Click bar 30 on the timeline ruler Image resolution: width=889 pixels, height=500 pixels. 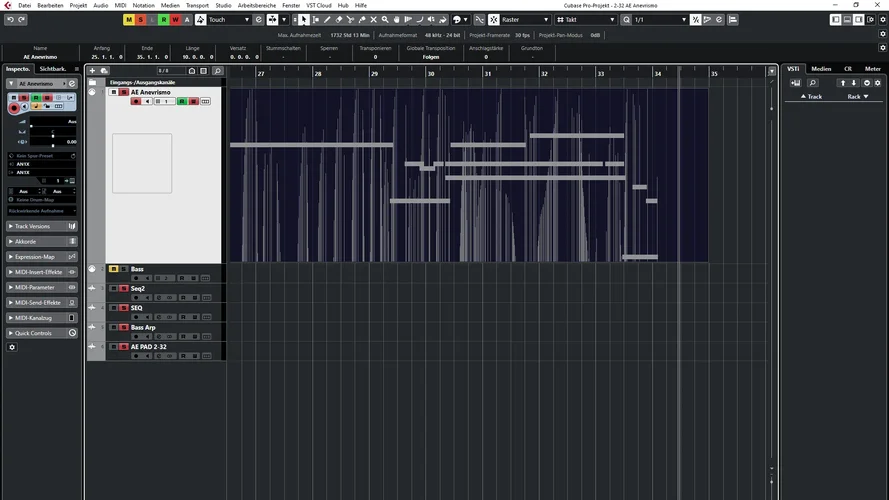point(432,74)
